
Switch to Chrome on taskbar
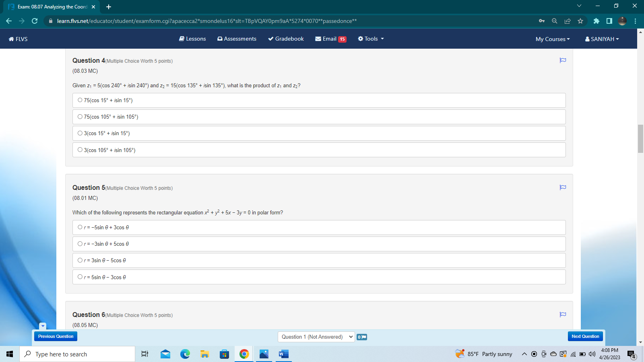click(x=244, y=354)
